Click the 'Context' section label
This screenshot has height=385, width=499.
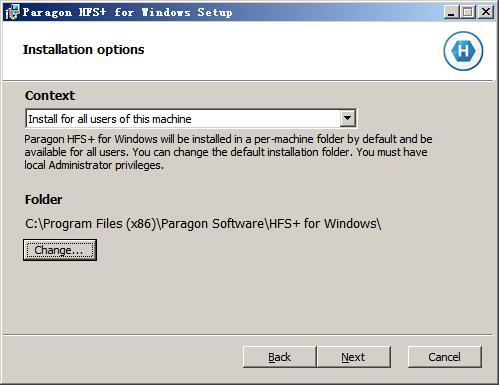coord(50,96)
